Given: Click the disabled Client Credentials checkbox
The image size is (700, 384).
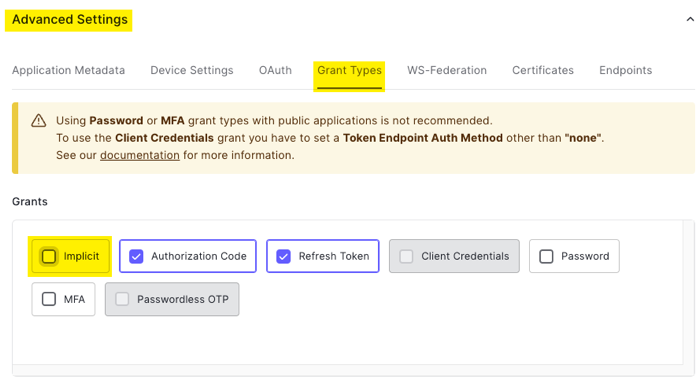Looking at the screenshot, I should (x=406, y=256).
